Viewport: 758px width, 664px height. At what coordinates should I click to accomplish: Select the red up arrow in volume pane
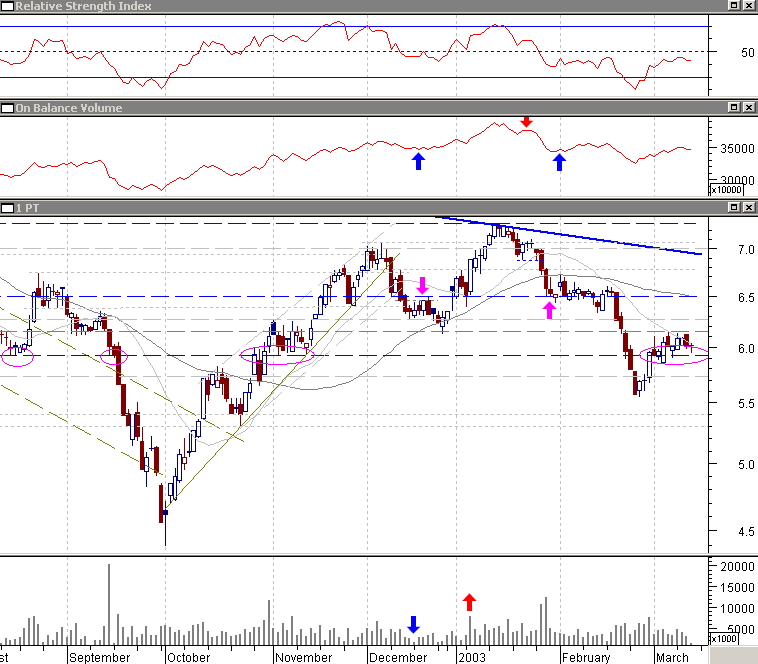click(469, 602)
